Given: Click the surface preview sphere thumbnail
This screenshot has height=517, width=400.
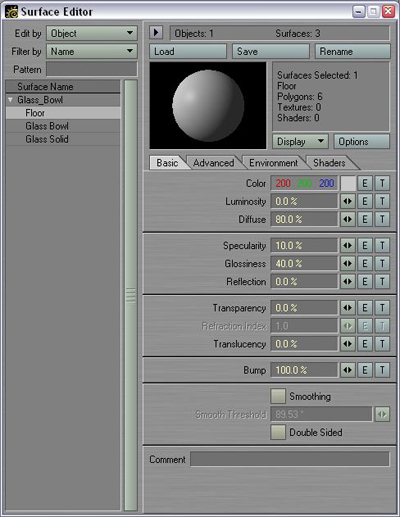Looking at the screenshot, I should click(x=208, y=105).
